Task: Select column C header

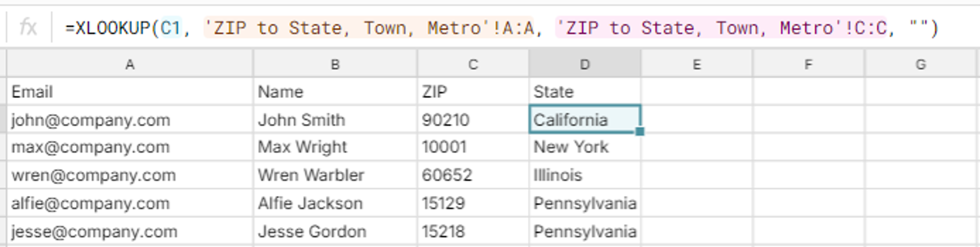Action: 474,64
